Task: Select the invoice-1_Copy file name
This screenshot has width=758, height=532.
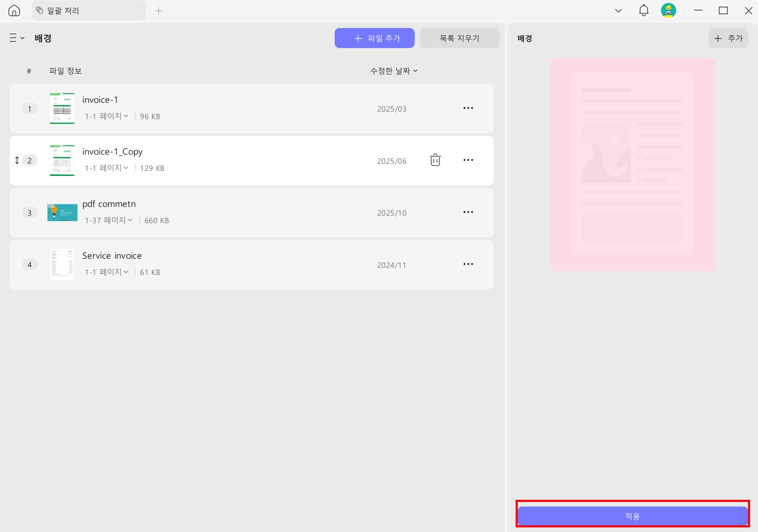Action: (x=112, y=152)
